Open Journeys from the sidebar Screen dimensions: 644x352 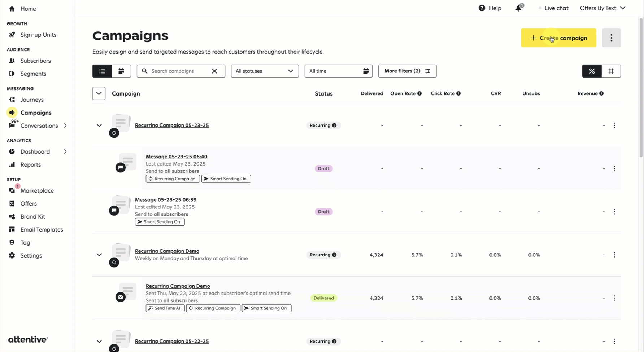point(32,100)
